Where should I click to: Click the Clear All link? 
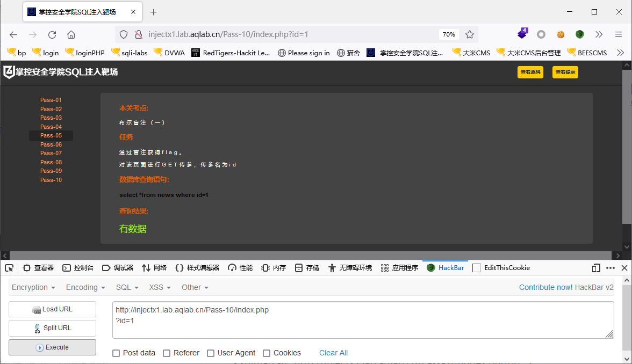coord(333,353)
